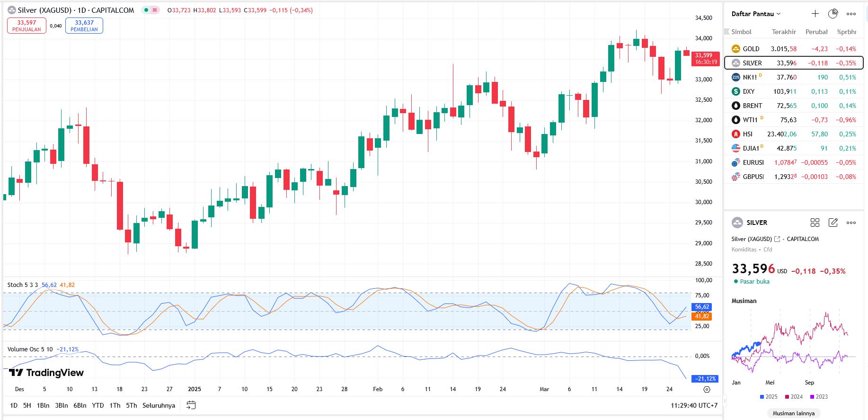868x420 pixels.
Task: Click the grid layout icon beside SILVER
Action: (x=815, y=223)
